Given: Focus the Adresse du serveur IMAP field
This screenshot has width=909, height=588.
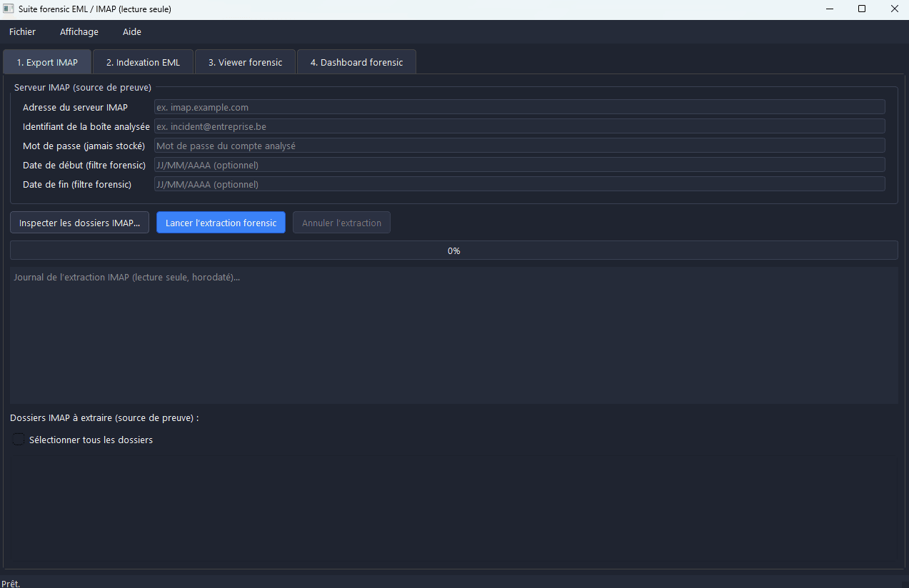Looking at the screenshot, I should (x=519, y=107).
